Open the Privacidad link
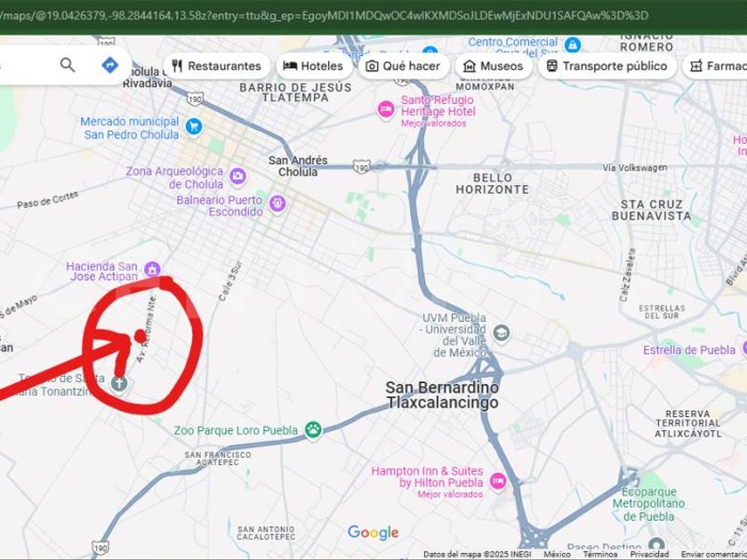Image resolution: width=747 pixels, height=560 pixels. tap(649, 555)
